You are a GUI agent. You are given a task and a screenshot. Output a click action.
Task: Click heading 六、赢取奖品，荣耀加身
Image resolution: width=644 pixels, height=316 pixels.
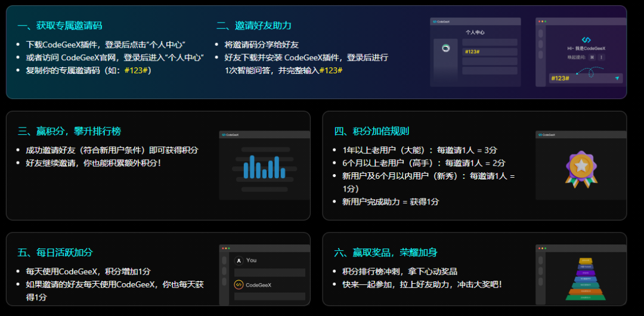pyautogui.click(x=386, y=252)
